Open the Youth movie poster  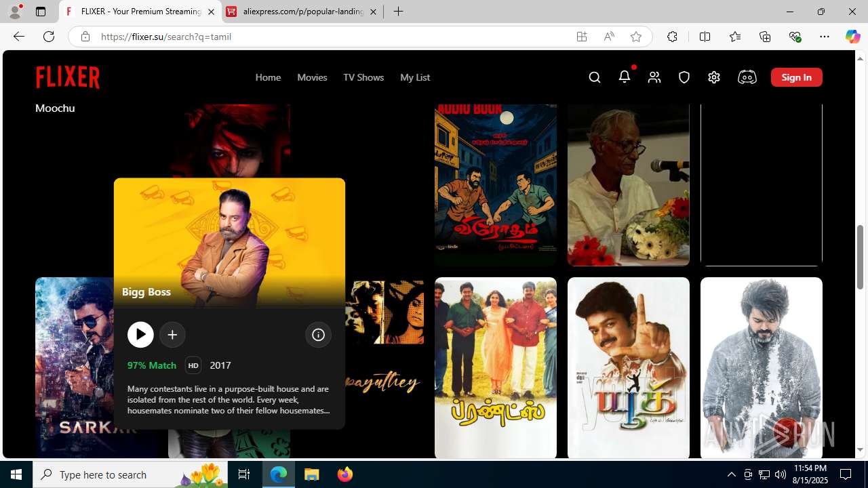click(629, 368)
